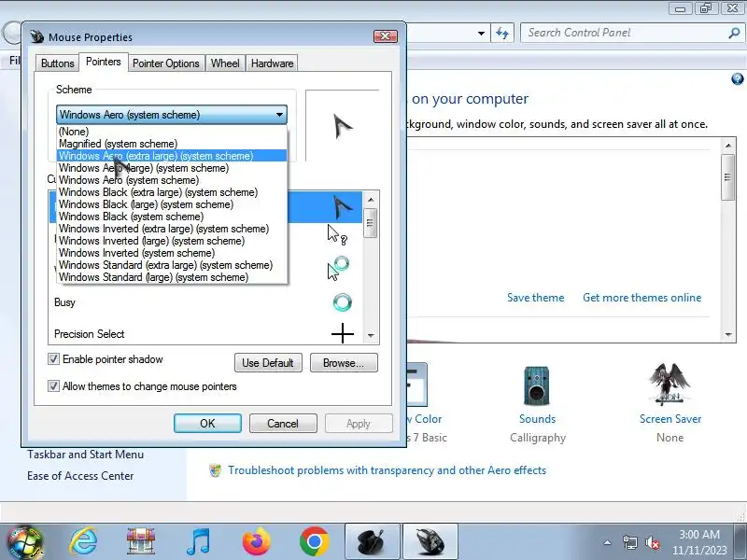Switch to the Pointer Options tab

[166, 63]
